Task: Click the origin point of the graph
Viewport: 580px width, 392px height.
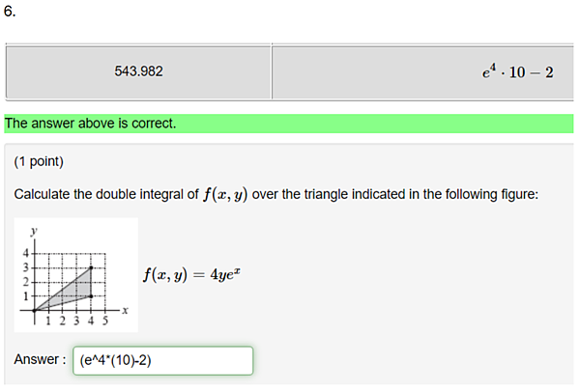Action: click(x=35, y=310)
